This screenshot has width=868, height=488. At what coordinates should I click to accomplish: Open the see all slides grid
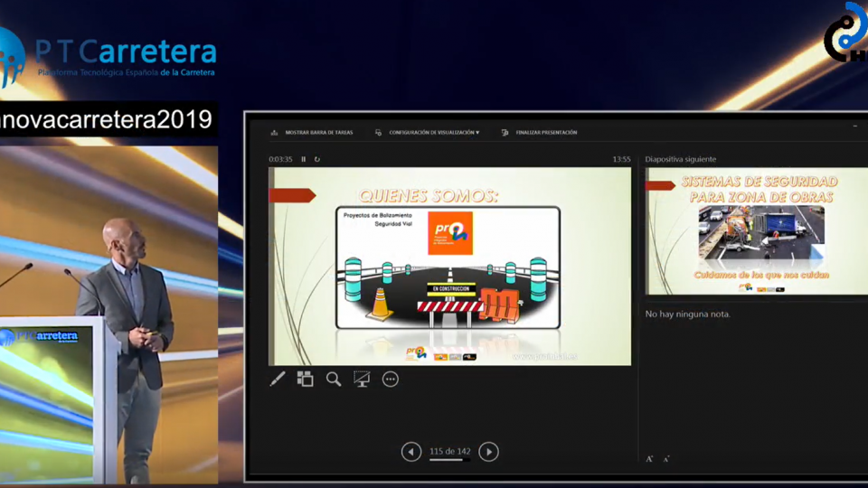[305, 379]
